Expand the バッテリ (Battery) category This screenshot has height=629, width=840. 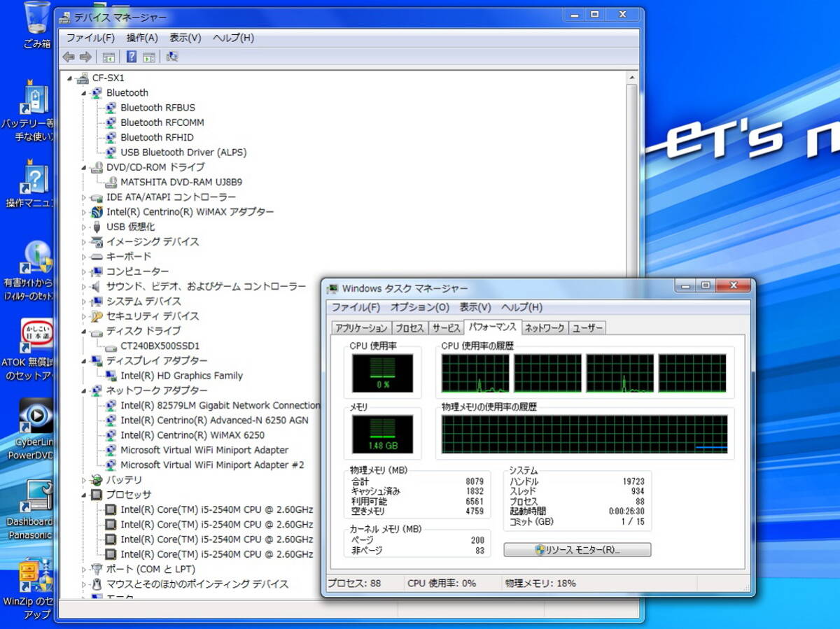pyautogui.click(x=85, y=481)
